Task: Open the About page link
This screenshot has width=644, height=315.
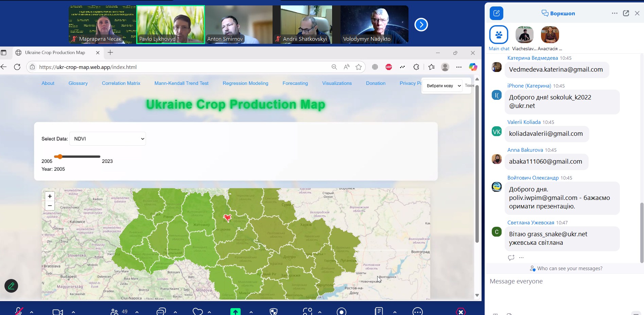Action: click(48, 83)
